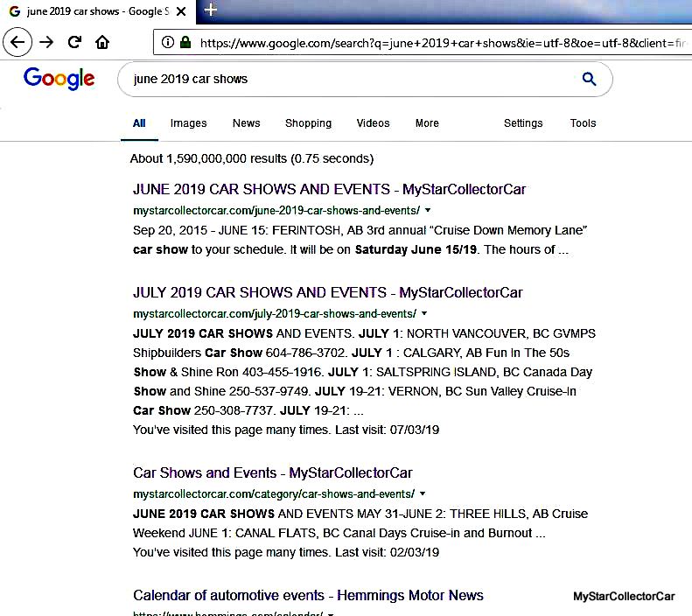Click the 'Last visit: 02/03/19' note

tap(387, 552)
